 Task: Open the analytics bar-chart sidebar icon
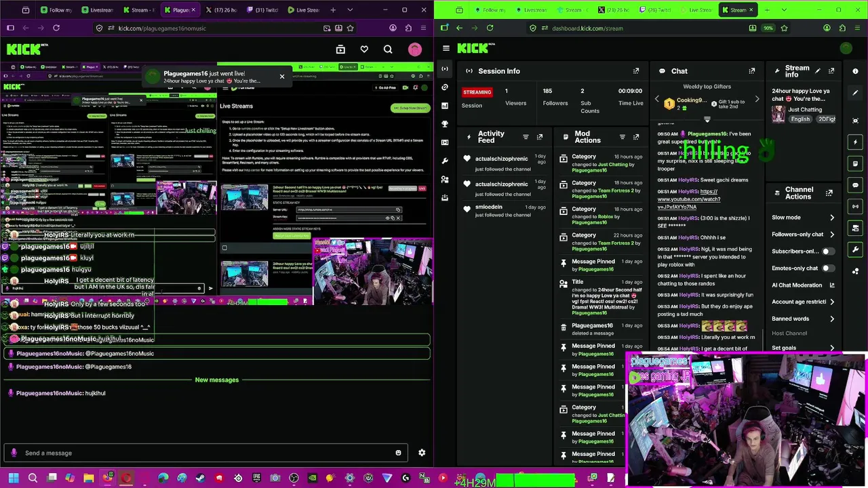click(x=445, y=105)
